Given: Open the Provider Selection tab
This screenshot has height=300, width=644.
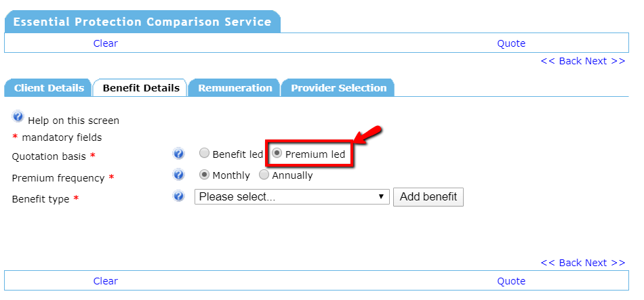Looking at the screenshot, I should (x=338, y=88).
